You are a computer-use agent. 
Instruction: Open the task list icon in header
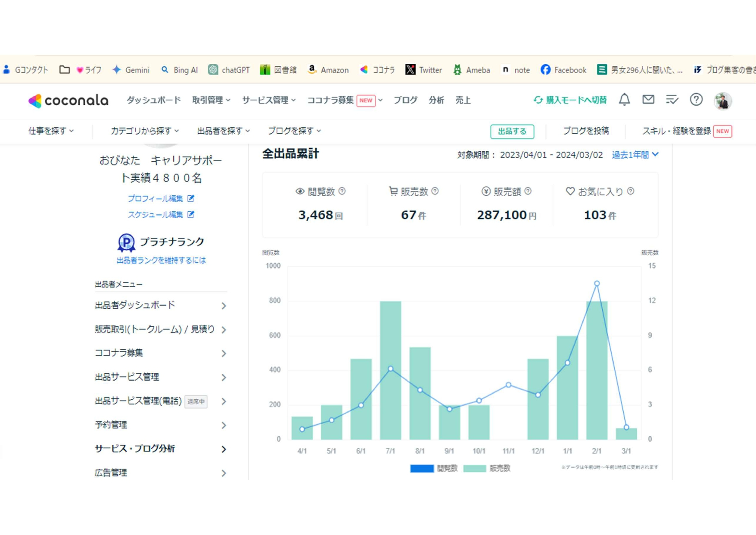[x=672, y=100]
